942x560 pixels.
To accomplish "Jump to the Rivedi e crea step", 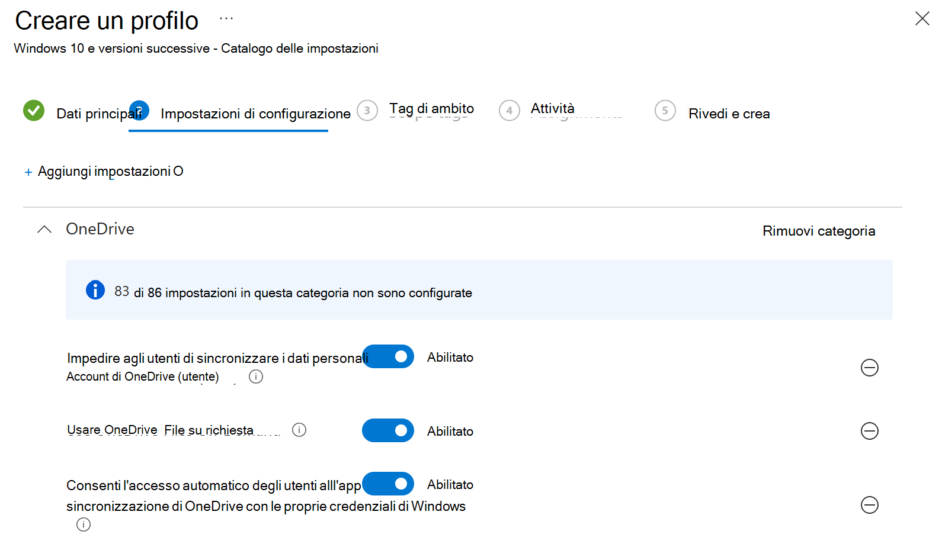I will pyautogui.click(x=729, y=114).
